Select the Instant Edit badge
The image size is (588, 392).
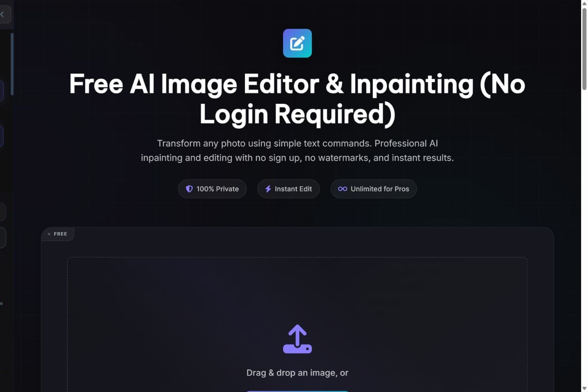tap(289, 189)
